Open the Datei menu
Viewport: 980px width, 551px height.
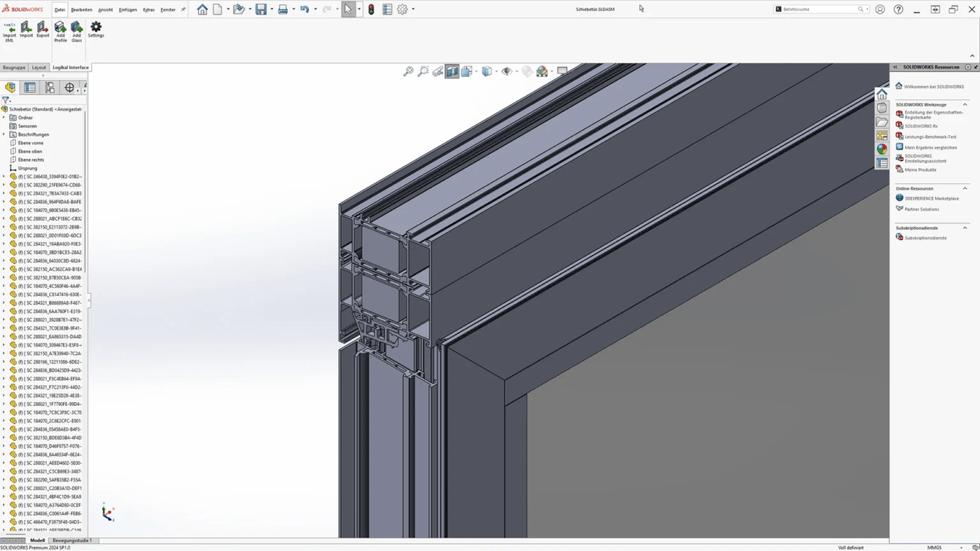coord(59,9)
